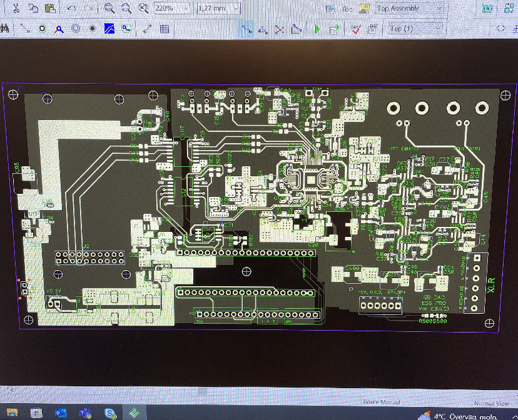Click the green Play autoroute icon
Screen dimensions: 518x420
pyautogui.click(x=318, y=28)
